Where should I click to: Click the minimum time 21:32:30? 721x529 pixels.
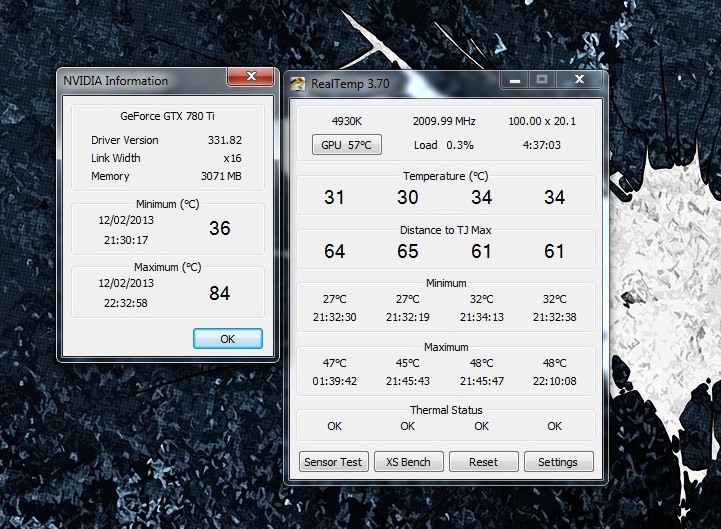pos(335,317)
